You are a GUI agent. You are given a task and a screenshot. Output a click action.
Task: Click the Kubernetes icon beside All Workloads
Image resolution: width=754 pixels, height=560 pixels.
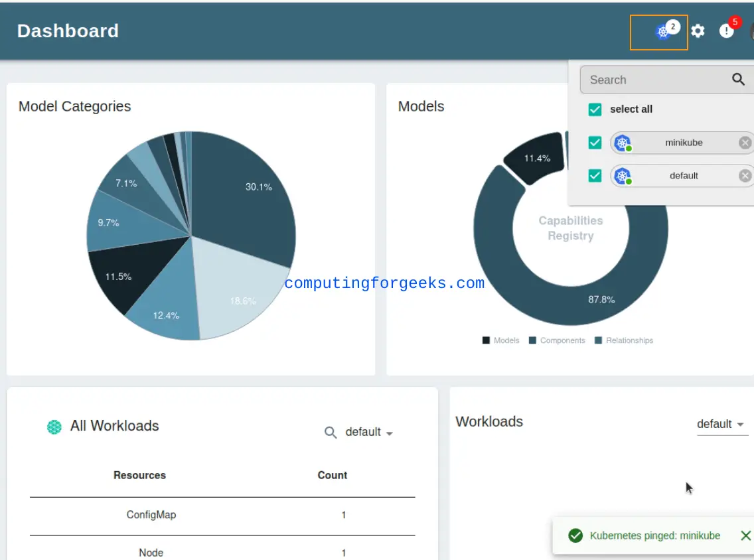tap(54, 427)
